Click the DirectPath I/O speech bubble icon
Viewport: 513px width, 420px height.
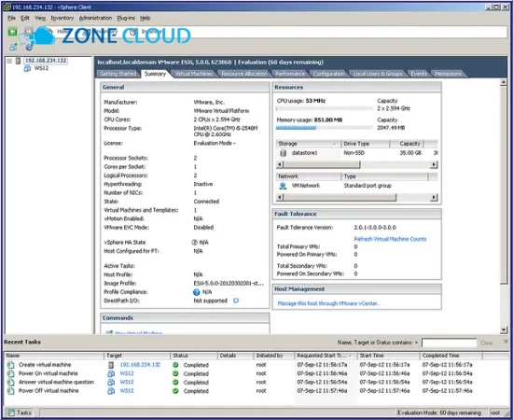(236, 301)
